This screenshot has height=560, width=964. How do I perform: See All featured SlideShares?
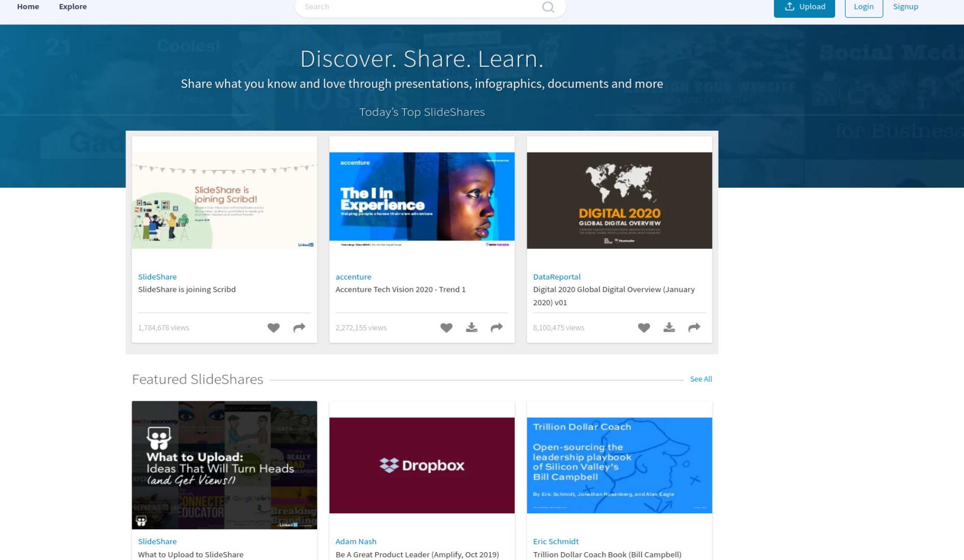[701, 379]
